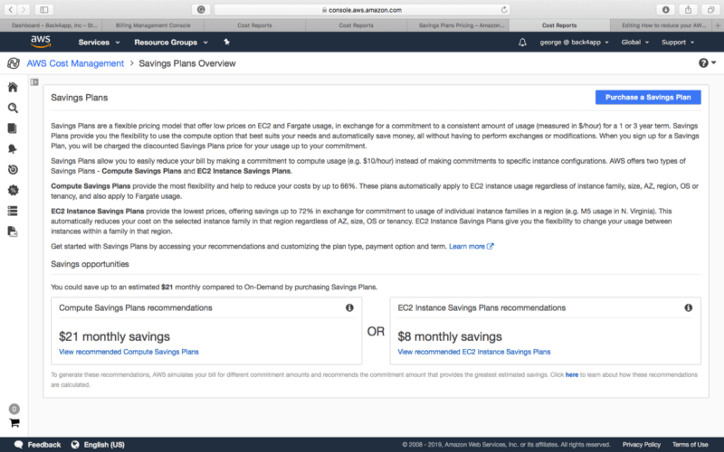Switch to the Savings Plans Pricing tab
The height and width of the screenshot is (452, 724).
tap(459, 25)
